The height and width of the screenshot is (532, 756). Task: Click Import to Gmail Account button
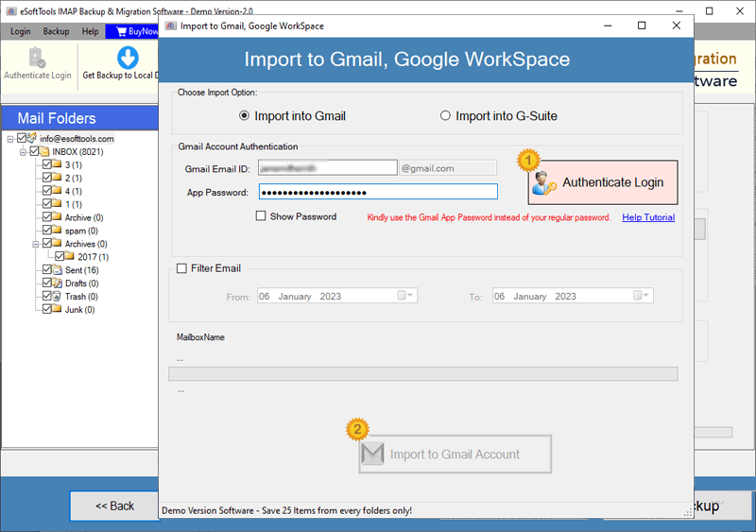pyautogui.click(x=455, y=455)
